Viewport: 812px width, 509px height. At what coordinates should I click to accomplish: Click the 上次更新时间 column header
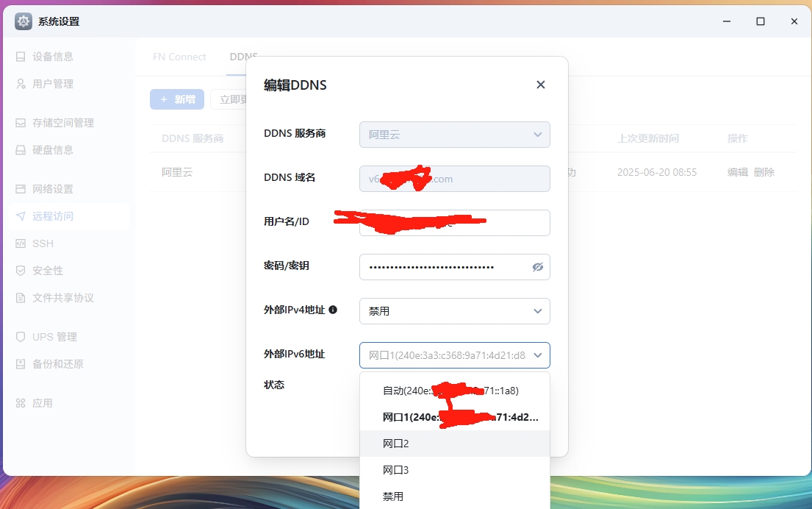tap(648, 138)
